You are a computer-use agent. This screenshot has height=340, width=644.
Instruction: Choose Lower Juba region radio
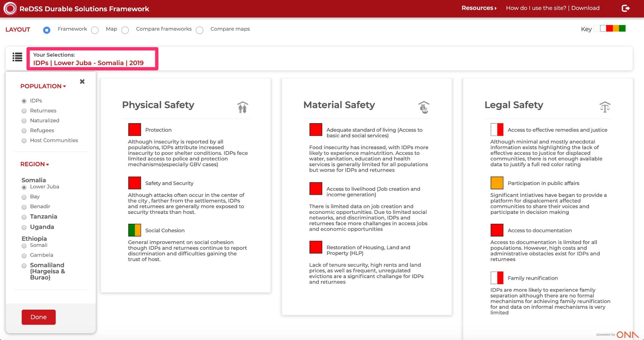pyautogui.click(x=24, y=187)
